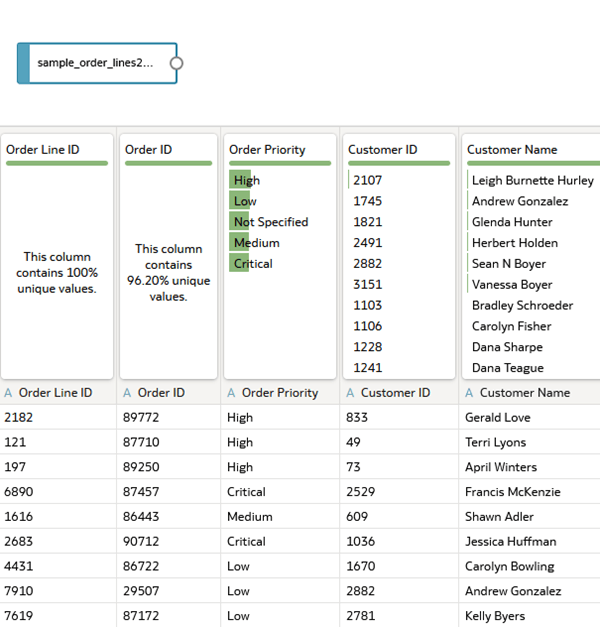Click the Shawn Adler customer cell

pos(529,516)
